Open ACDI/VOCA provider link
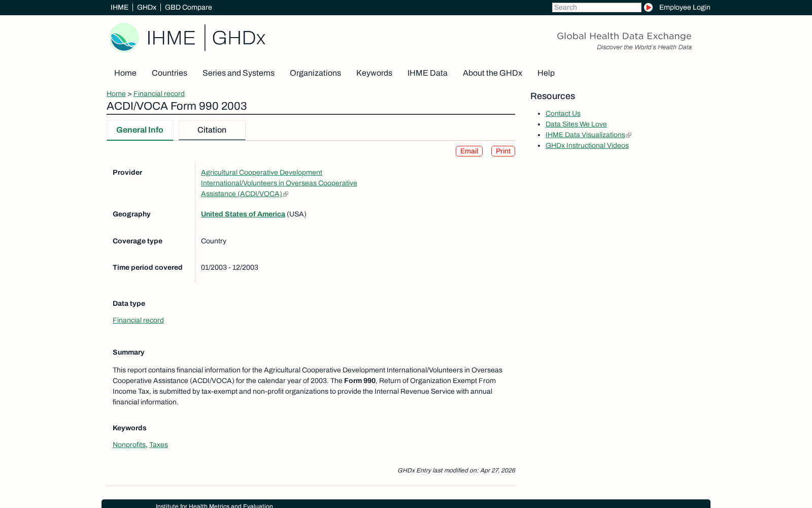812x508 pixels. point(279,183)
